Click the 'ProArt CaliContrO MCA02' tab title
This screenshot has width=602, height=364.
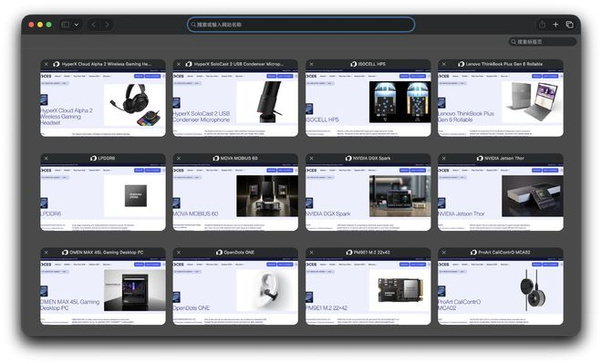coord(504,253)
